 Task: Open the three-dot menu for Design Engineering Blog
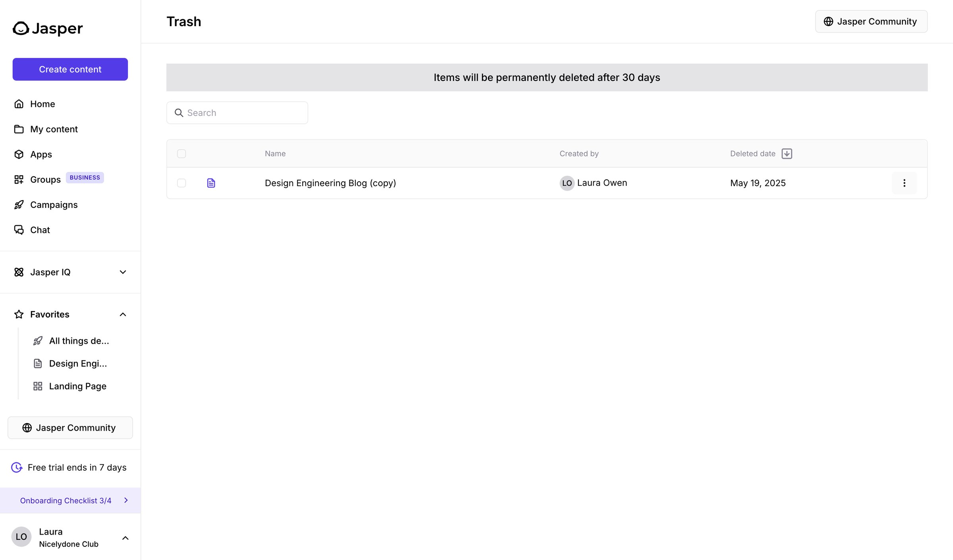tap(904, 183)
